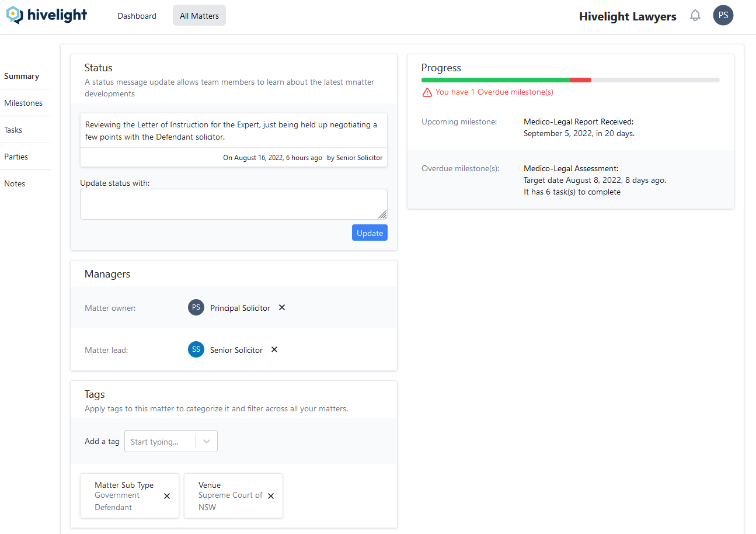Go to the Dashboard tab
756x534 pixels.
tap(137, 16)
